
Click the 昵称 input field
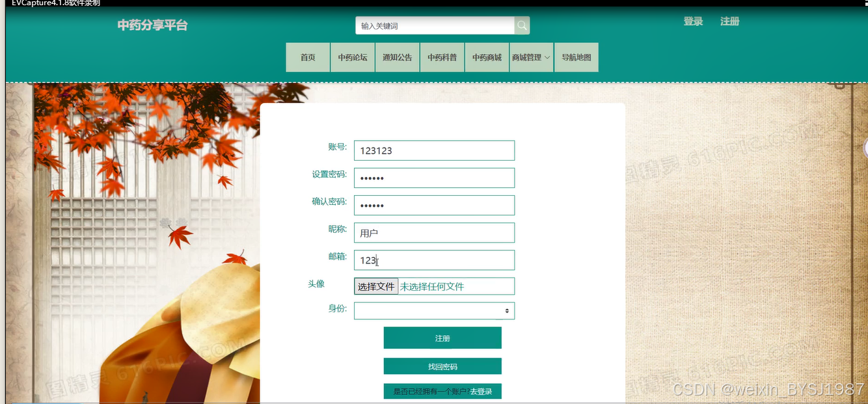(x=434, y=232)
